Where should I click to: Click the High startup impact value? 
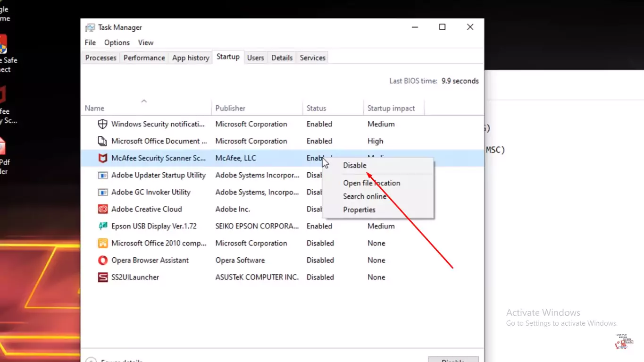[x=376, y=141]
